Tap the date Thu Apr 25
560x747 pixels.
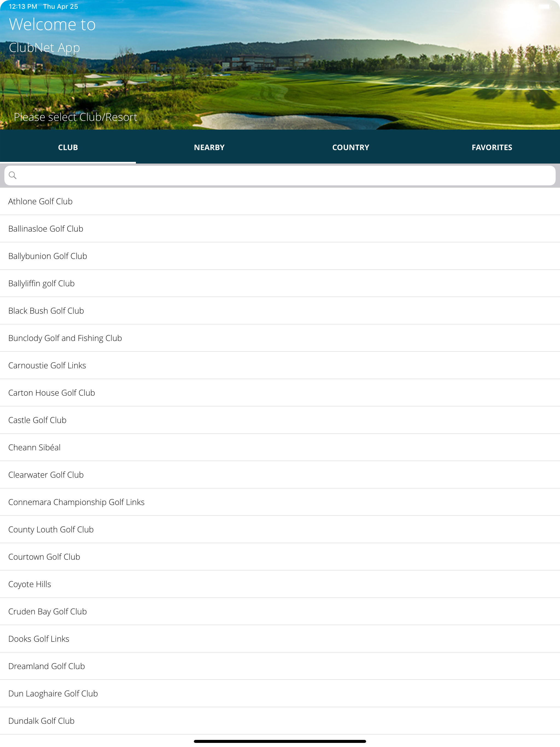(60, 6)
